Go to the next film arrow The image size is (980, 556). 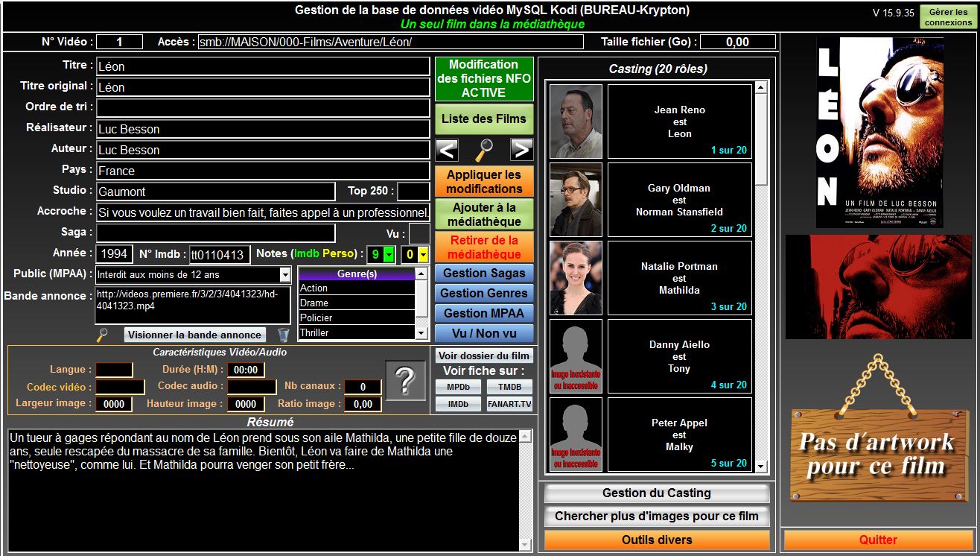(x=521, y=150)
